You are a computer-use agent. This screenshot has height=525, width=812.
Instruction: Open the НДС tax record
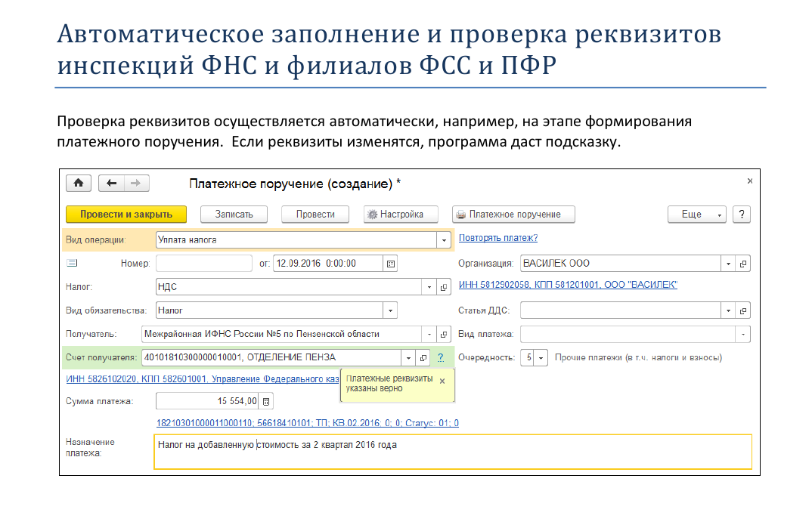pyautogui.click(x=444, y=287)
